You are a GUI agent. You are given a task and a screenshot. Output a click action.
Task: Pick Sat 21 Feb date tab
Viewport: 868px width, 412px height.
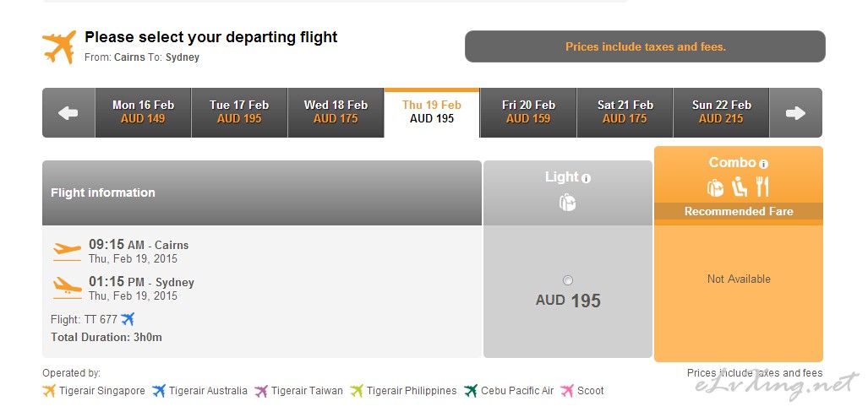625,112
